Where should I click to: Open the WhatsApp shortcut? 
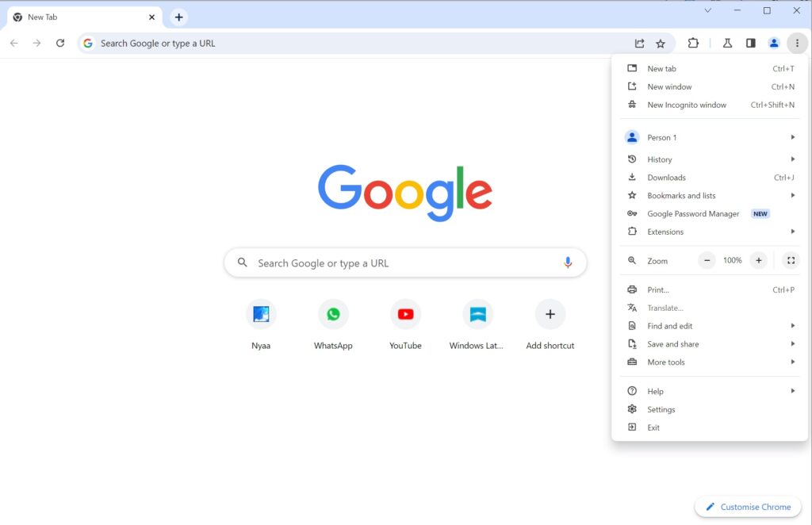[x=333, y=314]
